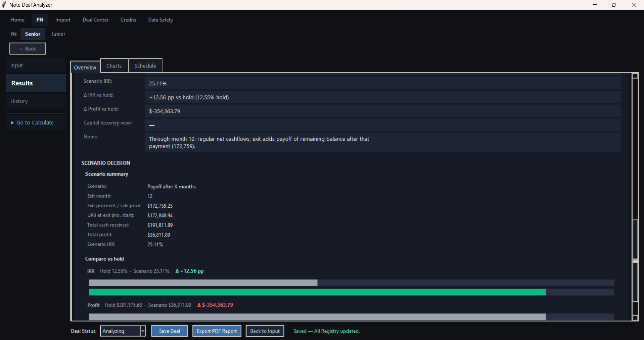Open the Home menu

point(17,20)
